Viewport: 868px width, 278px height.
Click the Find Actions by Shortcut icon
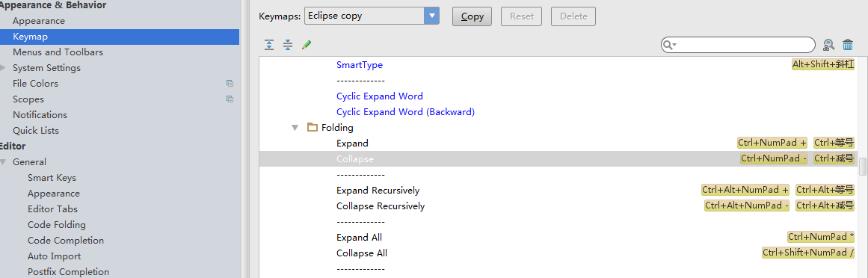pos(828,45)
